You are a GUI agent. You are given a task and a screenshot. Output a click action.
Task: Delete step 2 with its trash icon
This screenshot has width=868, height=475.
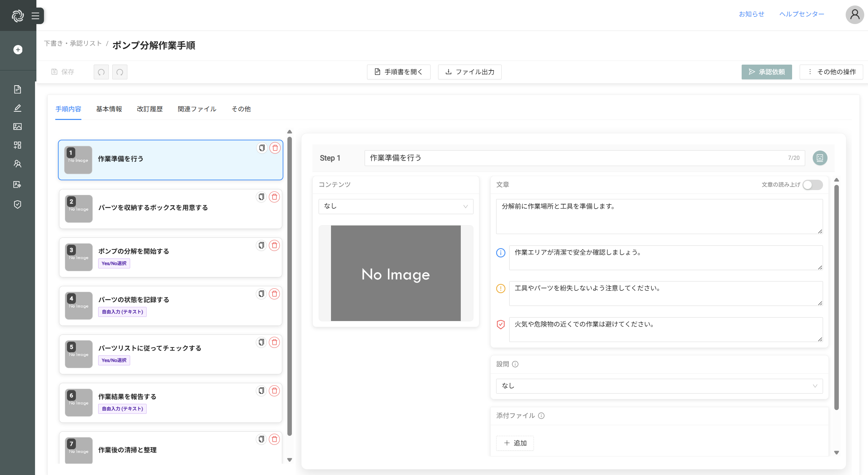(274, 197)
